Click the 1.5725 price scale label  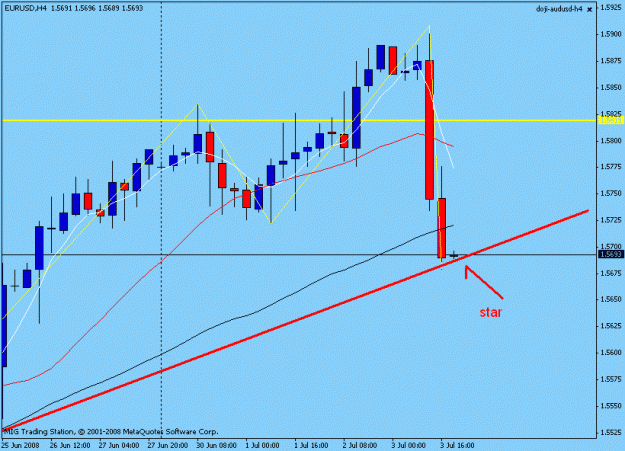point(611,220)
